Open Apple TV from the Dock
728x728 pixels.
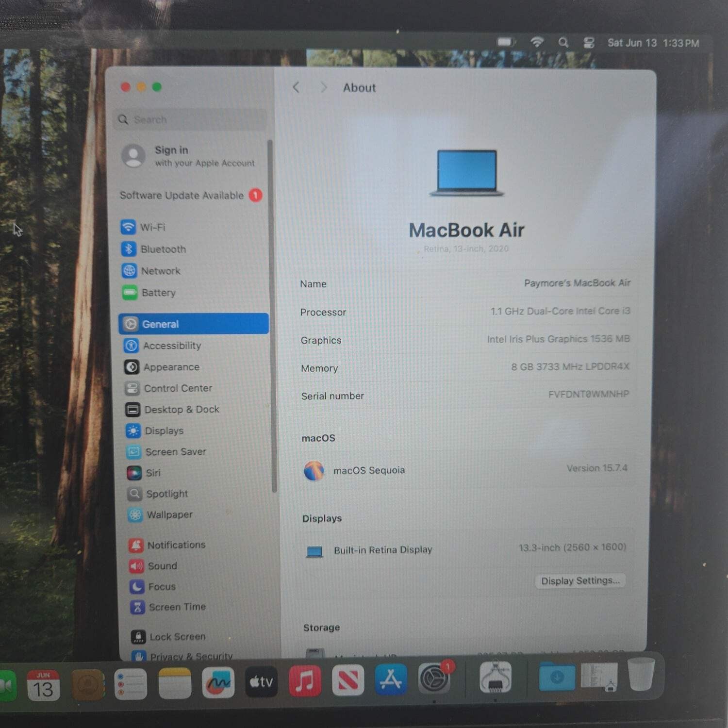(261, 682)
